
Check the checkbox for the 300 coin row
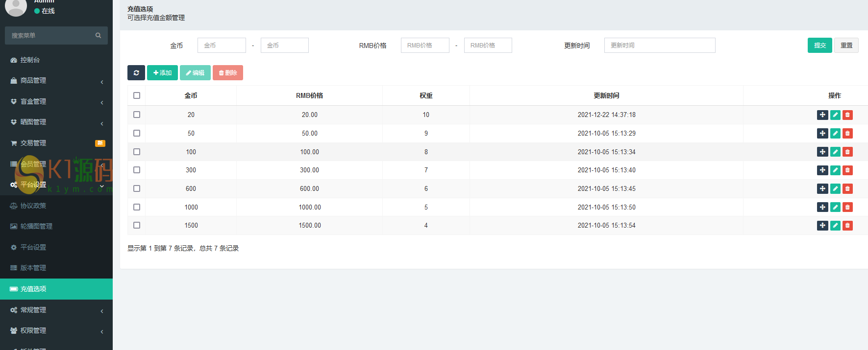click(x=137, y=170)
